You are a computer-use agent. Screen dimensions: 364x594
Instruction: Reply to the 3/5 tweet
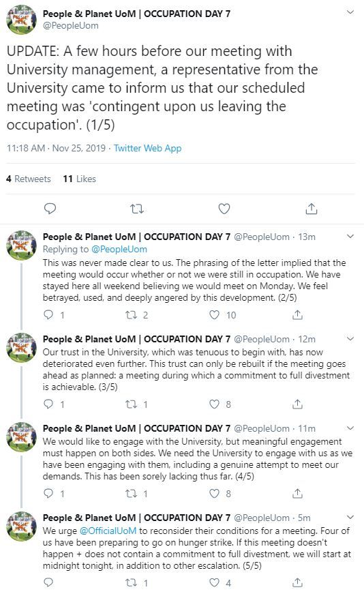tap(48, 404)
